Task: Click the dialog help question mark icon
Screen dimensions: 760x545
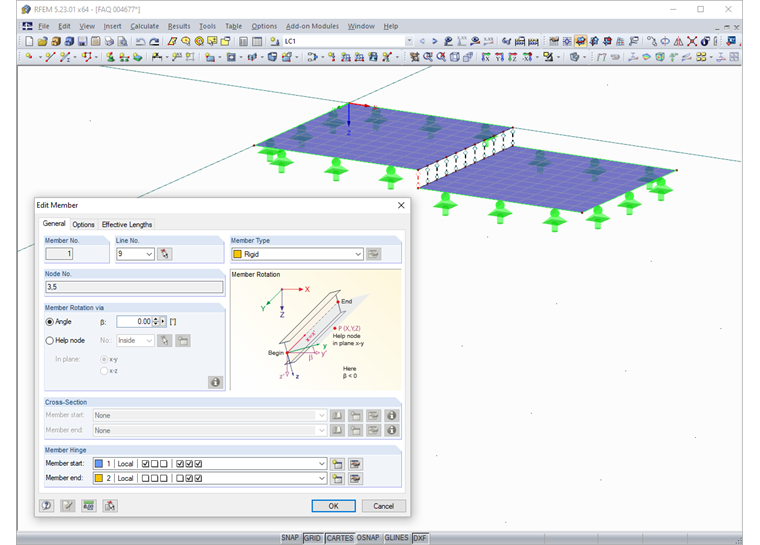Action: (47, 506)
